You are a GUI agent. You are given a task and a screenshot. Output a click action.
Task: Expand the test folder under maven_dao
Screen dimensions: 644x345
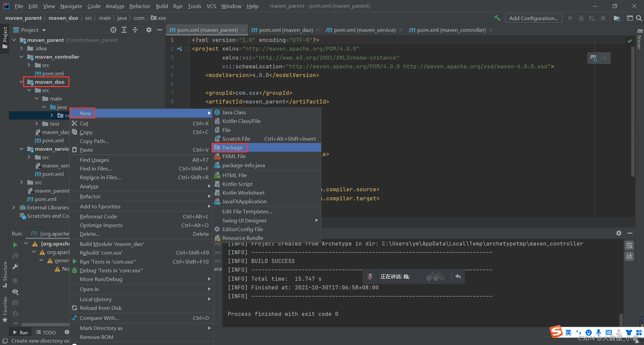click(x=37, y=124)
